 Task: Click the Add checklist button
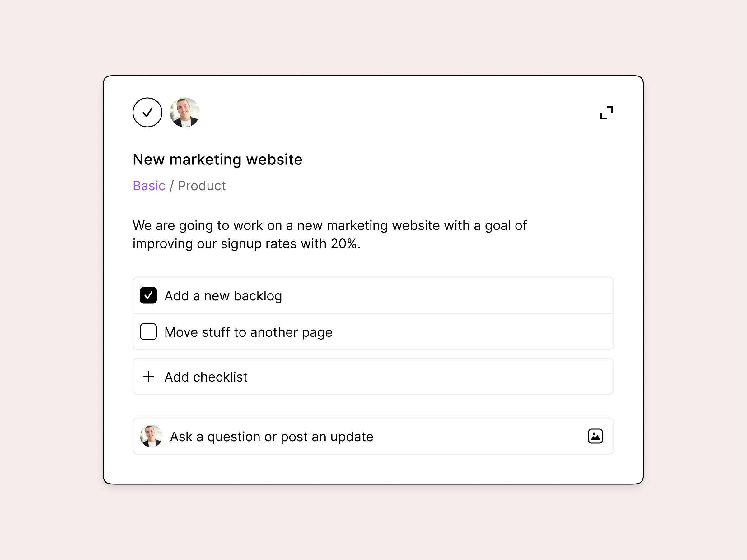click(205, 377)
